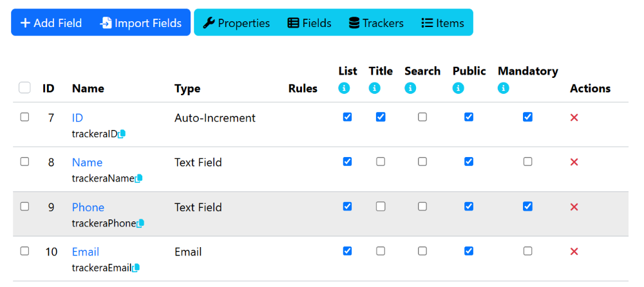
Task: Click the Add Field button
Action: click(x=52, y=23)
